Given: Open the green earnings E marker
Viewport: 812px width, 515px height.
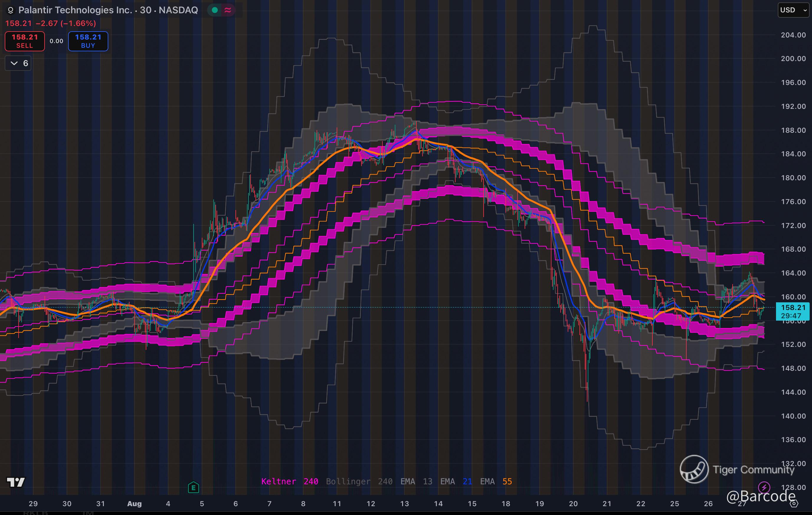Looking at the screenshot, I should [x=193, y=487].
